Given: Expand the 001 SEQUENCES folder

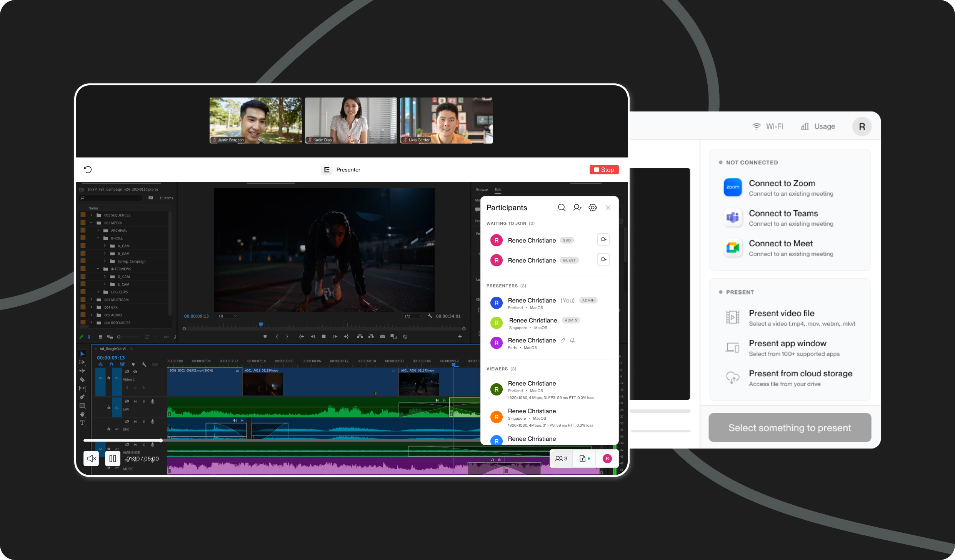Looking at the screenshot, I should tap(92, 215).
